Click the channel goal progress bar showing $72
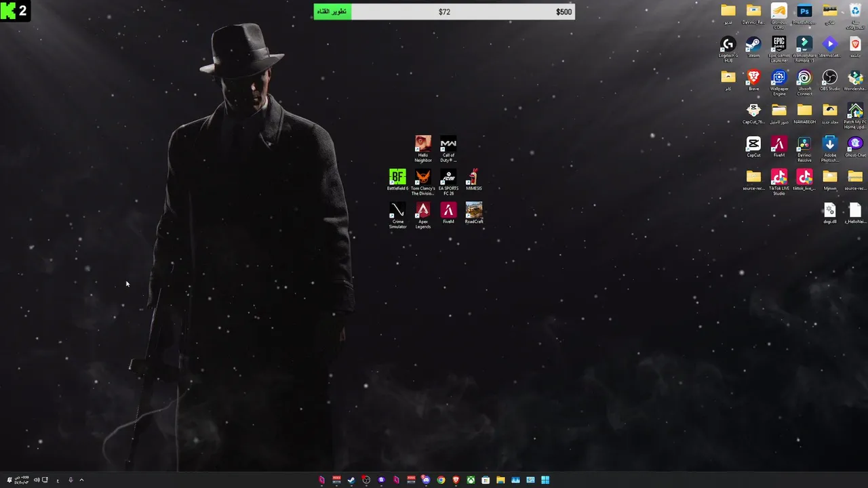 pyautogui.click(x=444, y=12)
